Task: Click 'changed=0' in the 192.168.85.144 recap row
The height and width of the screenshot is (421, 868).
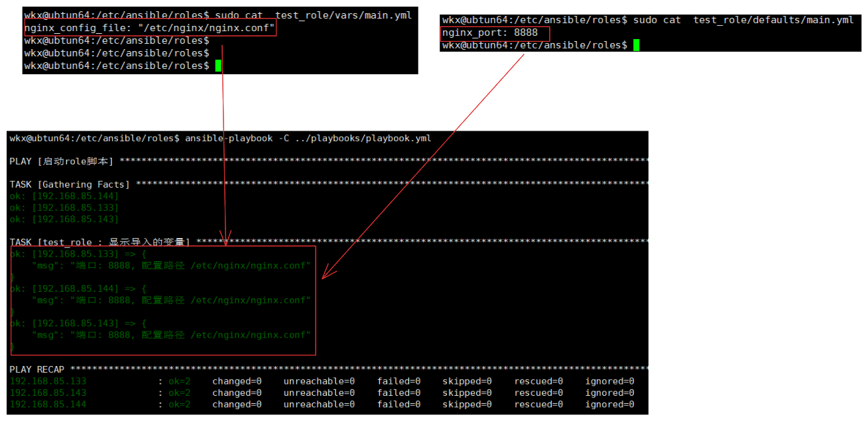Action: point(237,404)
